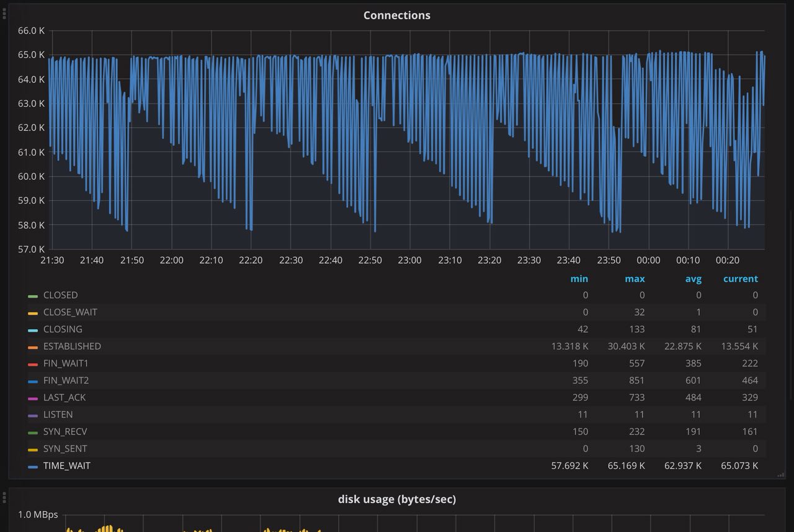
Task: Click the disk usage panel drag handle
Action: [x=4, y=497]
